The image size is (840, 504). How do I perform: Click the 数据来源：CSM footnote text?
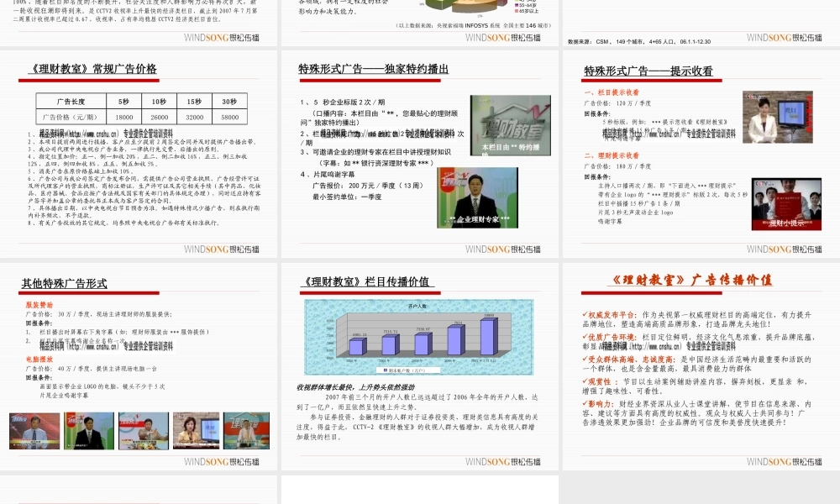639,42
